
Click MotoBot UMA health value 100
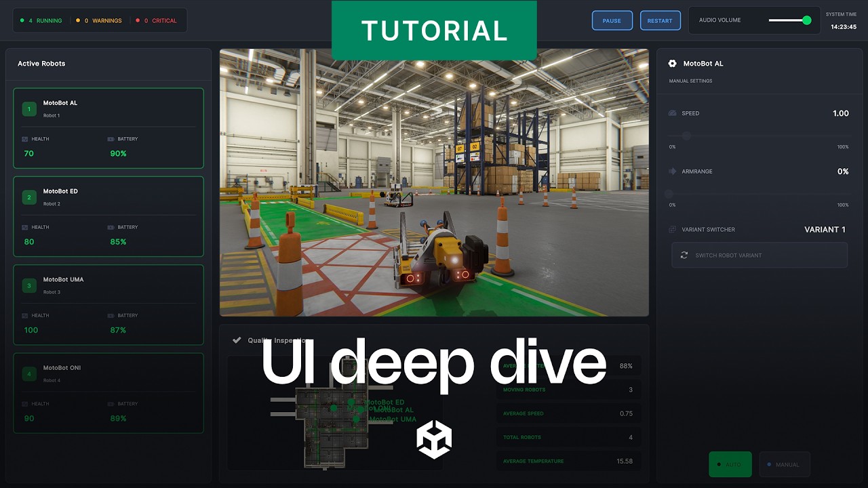coord(31,330)
